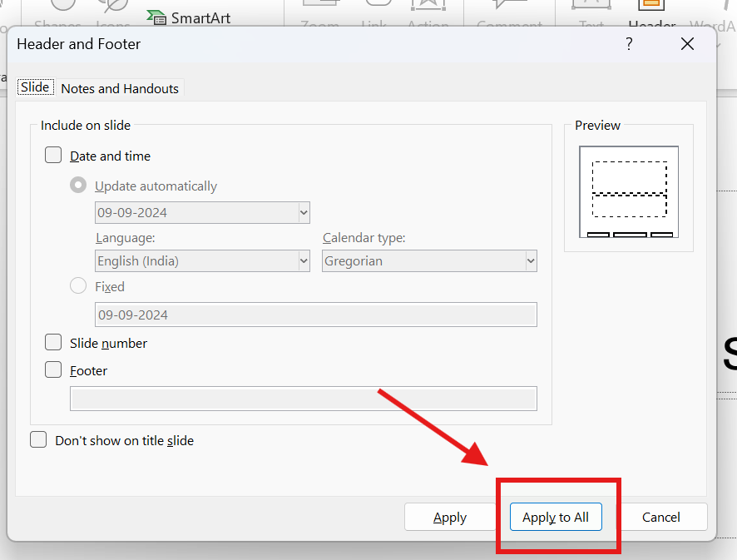Close the Header and Footer dialog

687,44
